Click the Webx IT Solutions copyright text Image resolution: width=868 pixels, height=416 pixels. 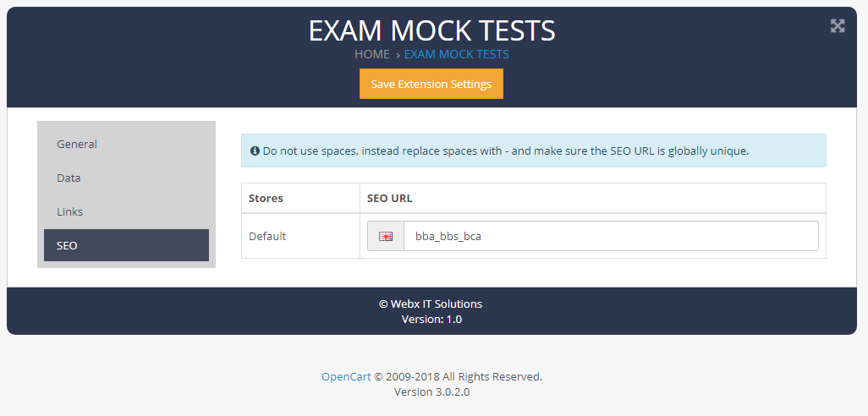pyautogui.click(x=431, y=304)
